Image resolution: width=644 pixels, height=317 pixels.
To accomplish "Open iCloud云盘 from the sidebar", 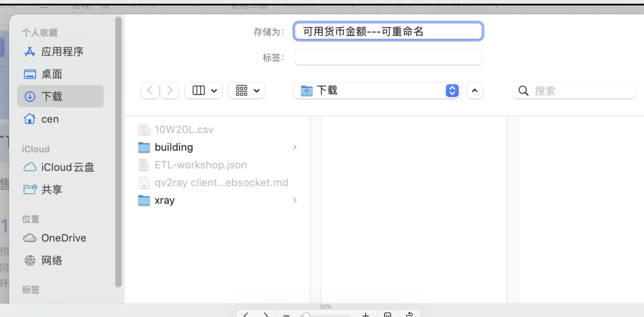I will 68,167.
